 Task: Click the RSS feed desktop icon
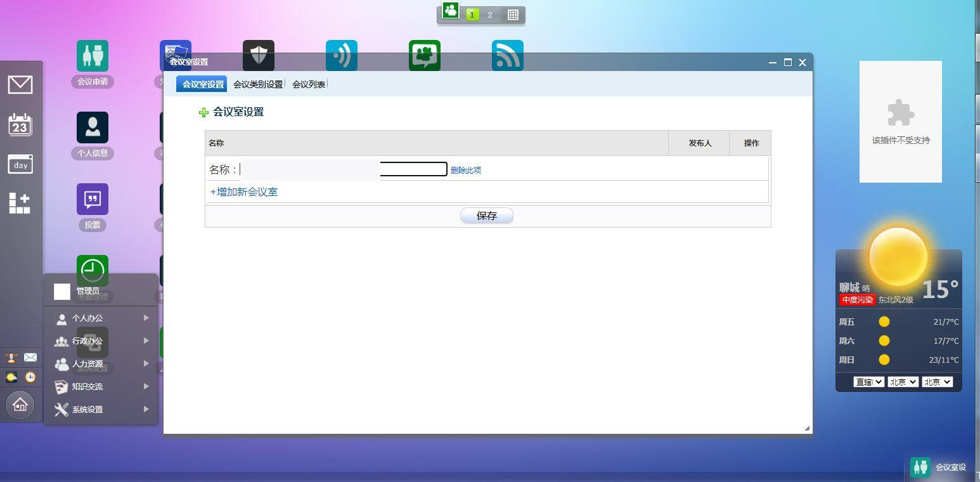click(507, 55)
